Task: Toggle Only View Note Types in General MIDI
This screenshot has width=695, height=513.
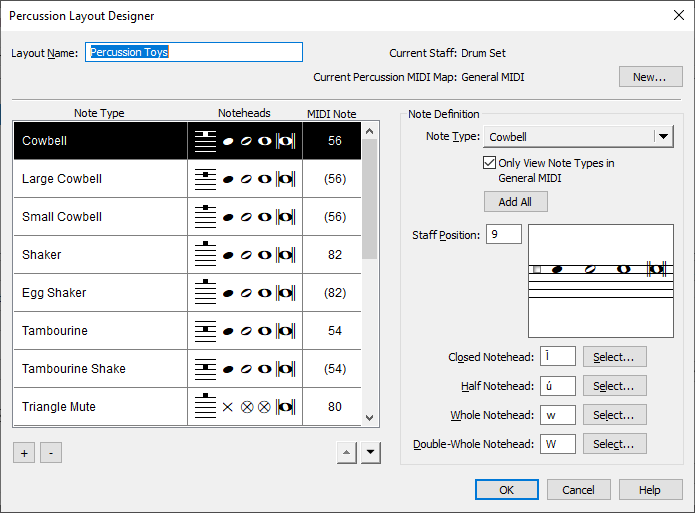Action: (490, 163)
